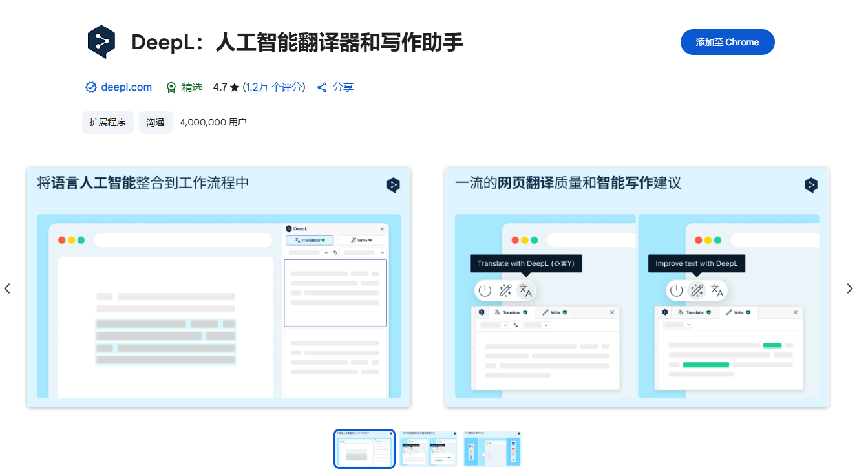Click the share icon next to 分享
The width and height of the screenshot is (868, 476).
pyautogui.click(x=322, y=87)
